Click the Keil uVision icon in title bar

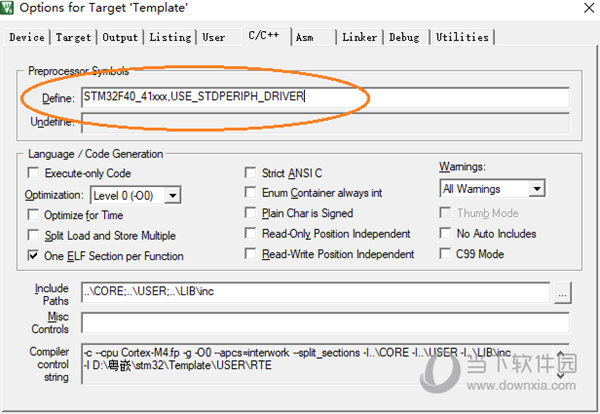click(x=7, y=8)
